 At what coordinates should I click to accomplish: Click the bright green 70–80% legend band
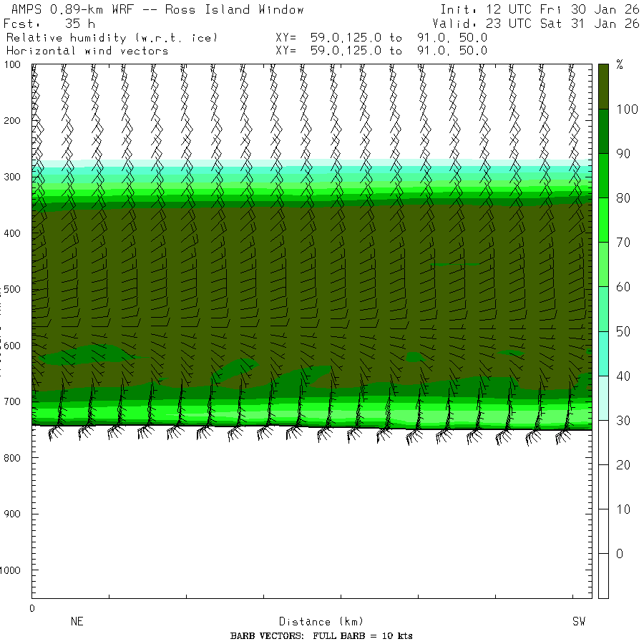pos(603,220)
